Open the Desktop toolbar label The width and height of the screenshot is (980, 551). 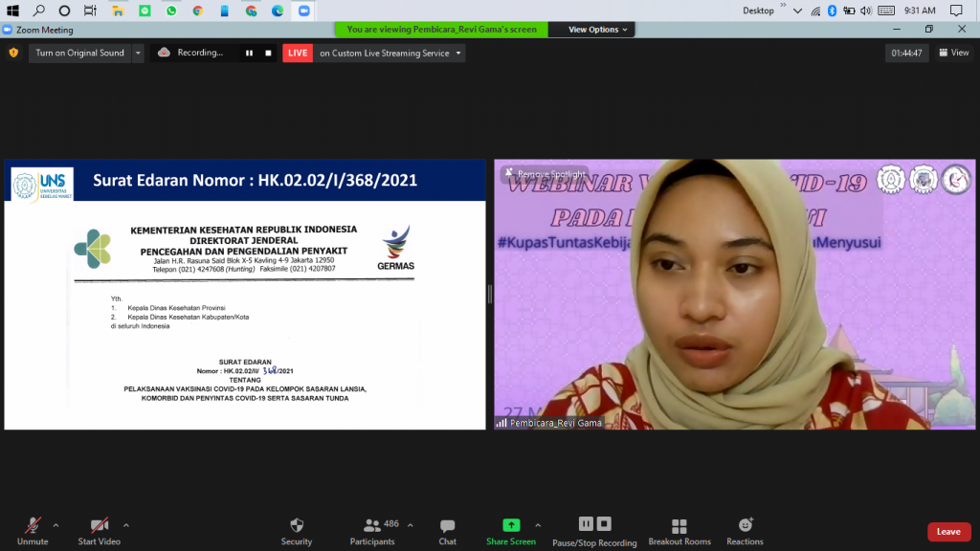(x=758, y=11)
